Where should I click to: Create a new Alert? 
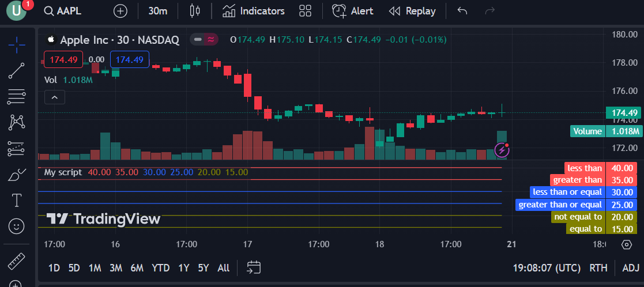[352, 11]
